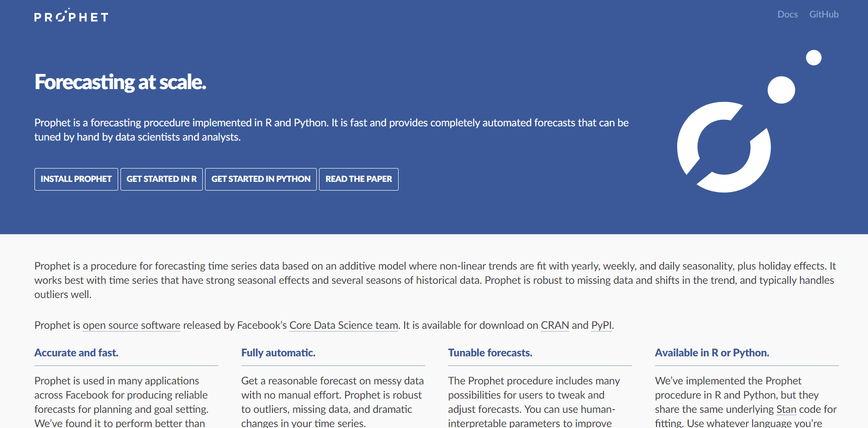Follow the open source software link
The width and height of the screenshot is (868, 428).
tap(131, 325)
